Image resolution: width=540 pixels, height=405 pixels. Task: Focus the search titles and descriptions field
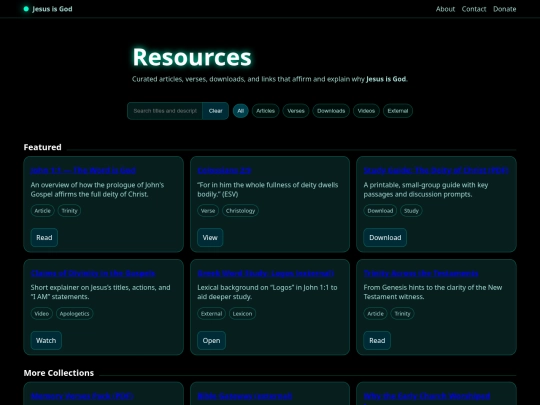[x=165, y=111]
